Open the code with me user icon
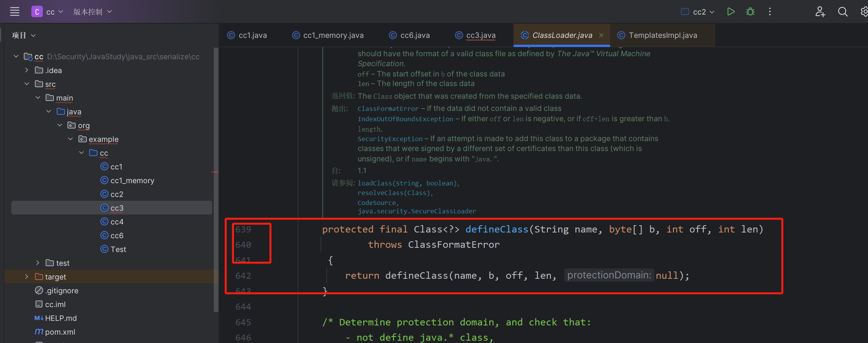The width and height of the screenshot is (868, 343). (820, 12)
